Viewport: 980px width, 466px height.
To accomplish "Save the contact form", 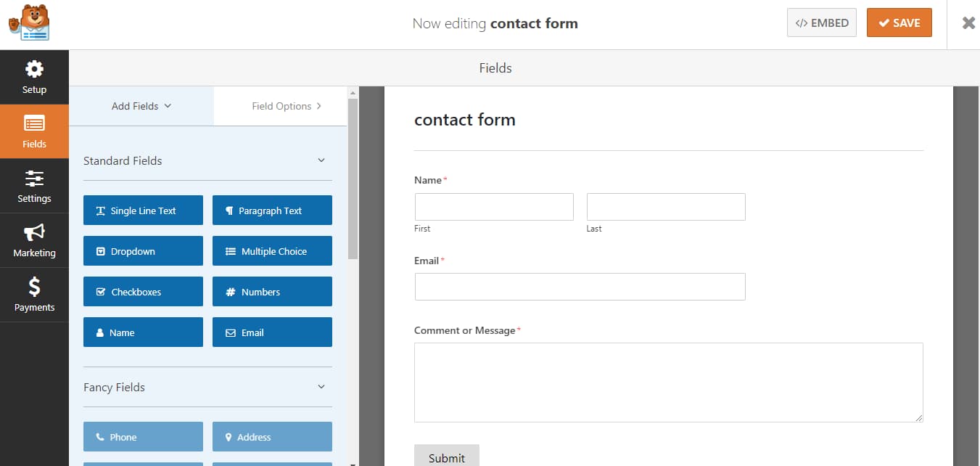I will coord(899,23).
